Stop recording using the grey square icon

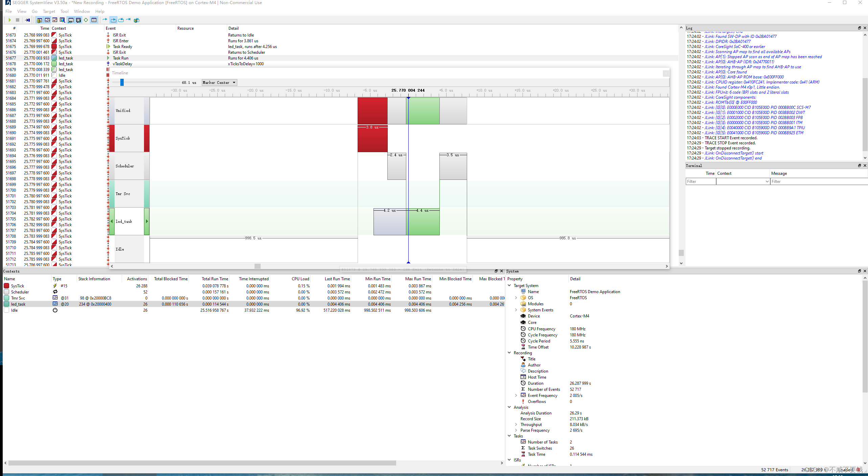pos(18,20)
